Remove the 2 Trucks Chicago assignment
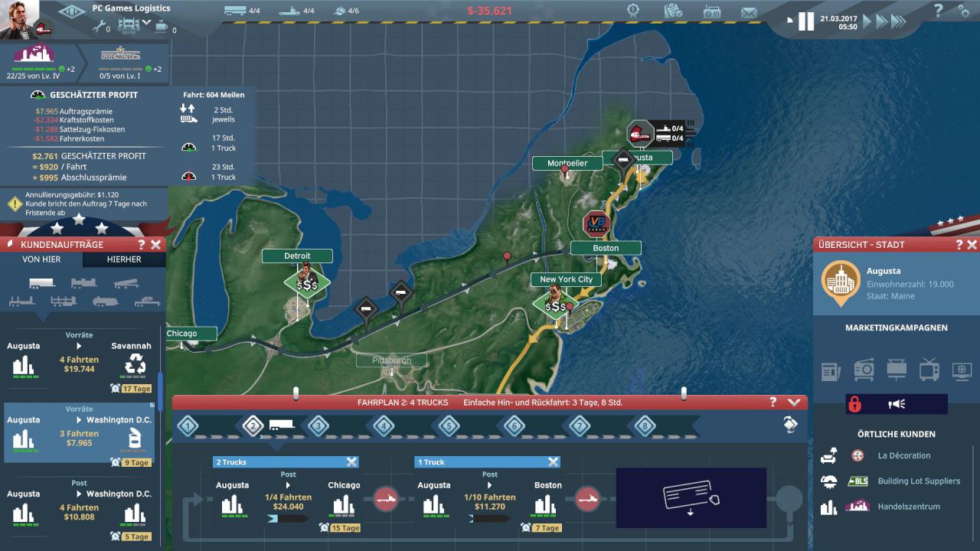Viewport: 980px width, 551px height. [351, 462]
